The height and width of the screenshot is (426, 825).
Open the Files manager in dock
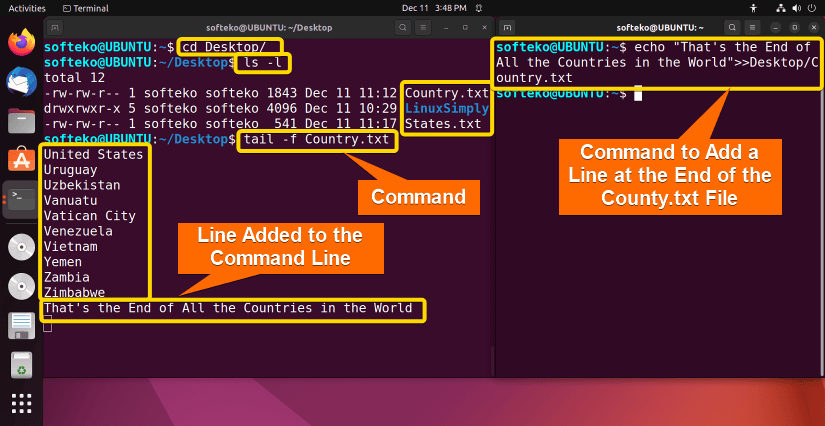(x=21, y=120)
